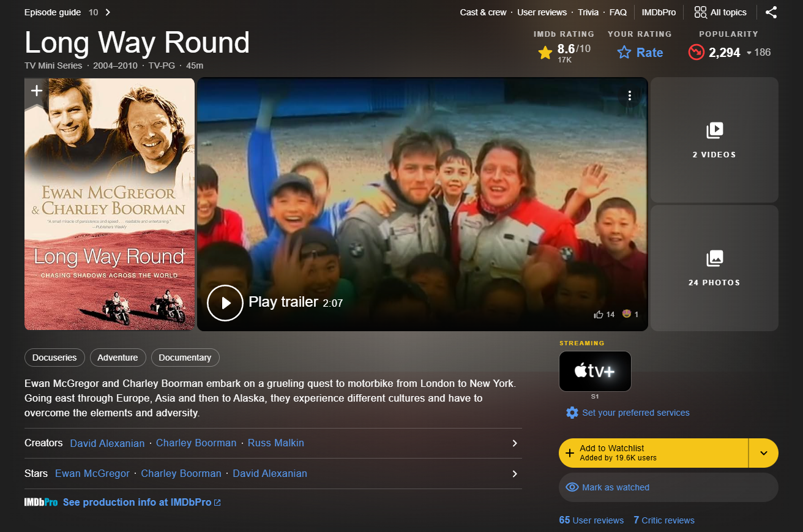Open the All topics grid icon

point(700,12)
